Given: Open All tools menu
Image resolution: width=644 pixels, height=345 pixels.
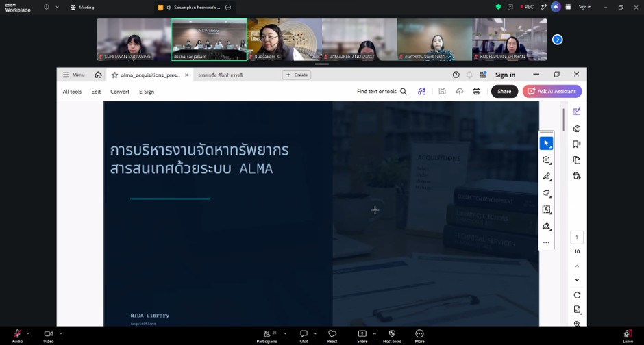Looking at the screenshot, I should point(72,92).
